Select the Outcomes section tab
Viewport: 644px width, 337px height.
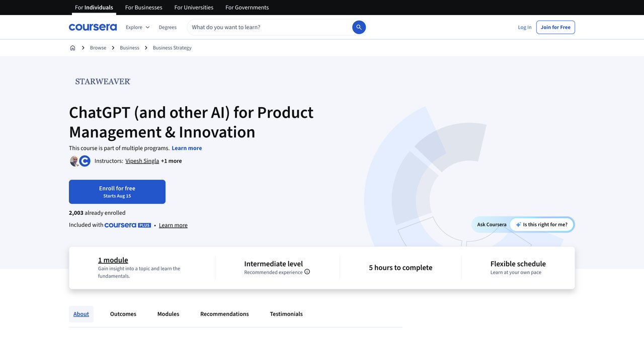coord(123,314)
